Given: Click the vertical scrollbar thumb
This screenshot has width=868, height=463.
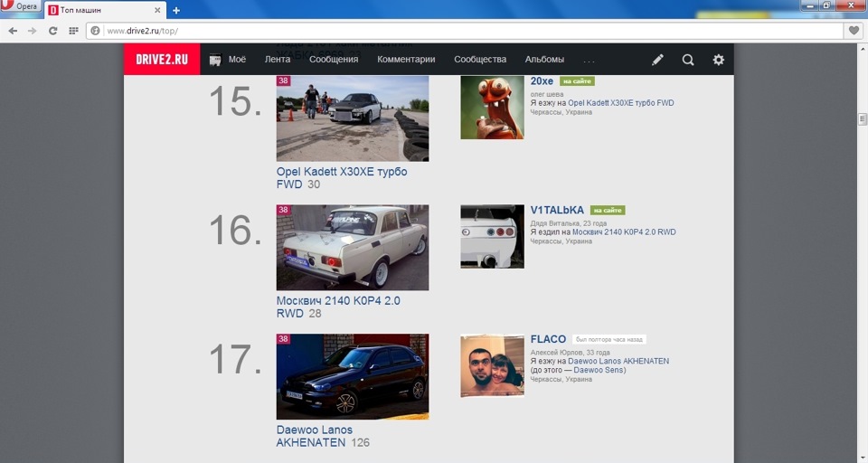Looking at the screenshot, I should point(862,118).
